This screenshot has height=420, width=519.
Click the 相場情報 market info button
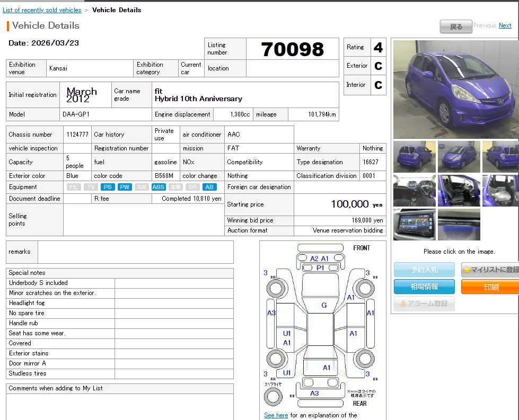424,287
